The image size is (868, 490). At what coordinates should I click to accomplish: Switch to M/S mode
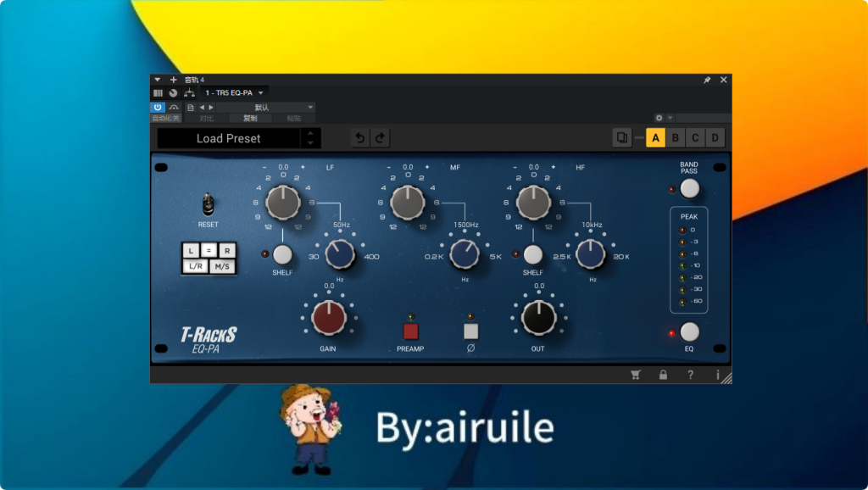(x=222, y=266)
